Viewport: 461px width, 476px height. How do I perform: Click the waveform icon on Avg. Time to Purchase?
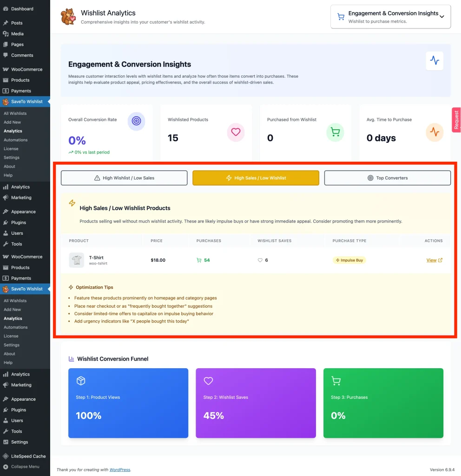pos(435,132)
